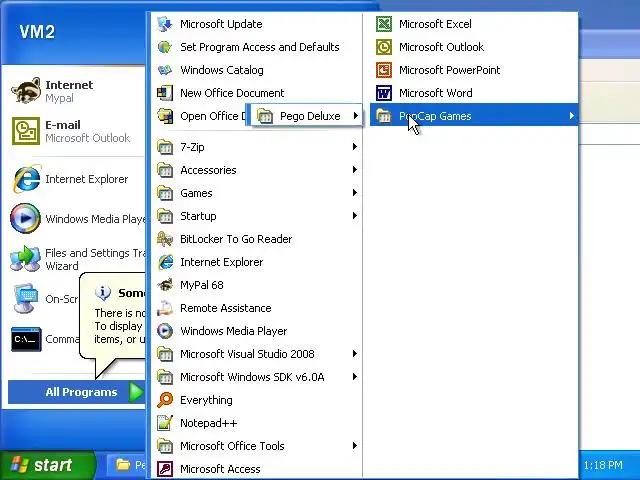Click the Set Program Access and Defaults icon

165,47
